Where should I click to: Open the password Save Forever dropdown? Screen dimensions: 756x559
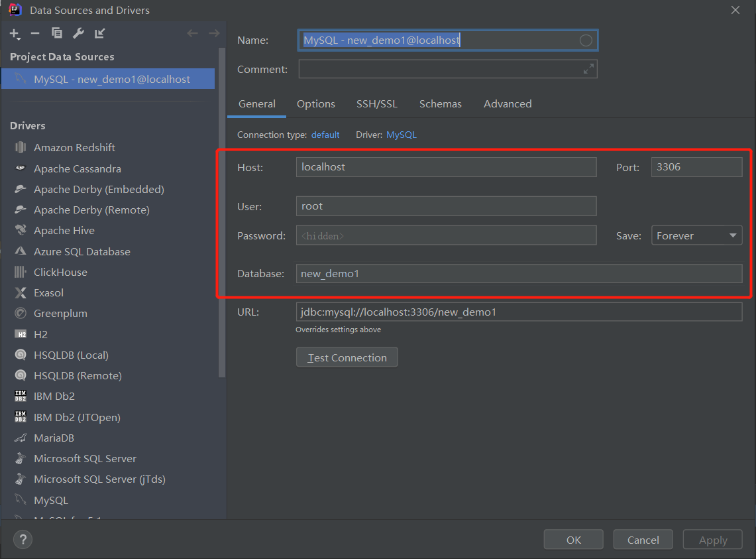(x=696, y=235)
